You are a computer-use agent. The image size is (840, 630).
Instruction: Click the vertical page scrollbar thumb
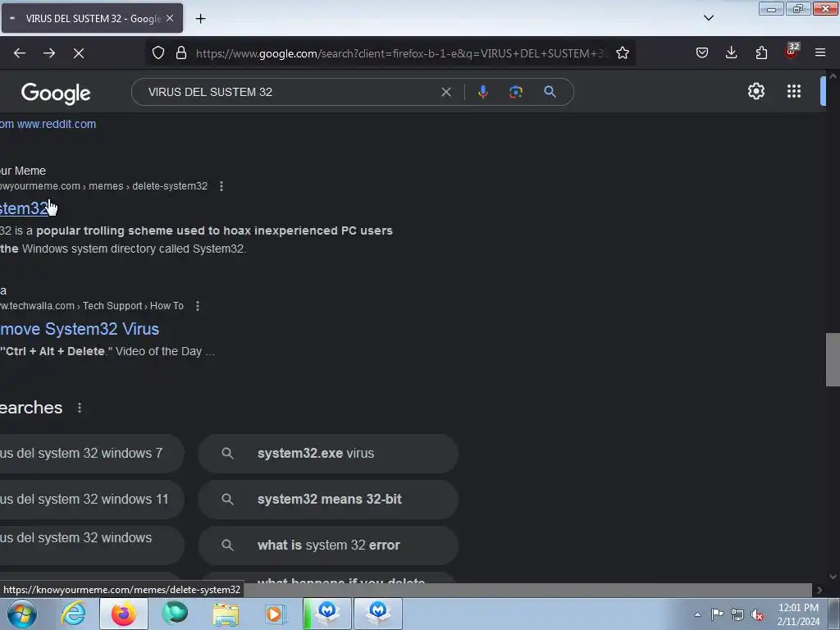click(x=833, y=359)
